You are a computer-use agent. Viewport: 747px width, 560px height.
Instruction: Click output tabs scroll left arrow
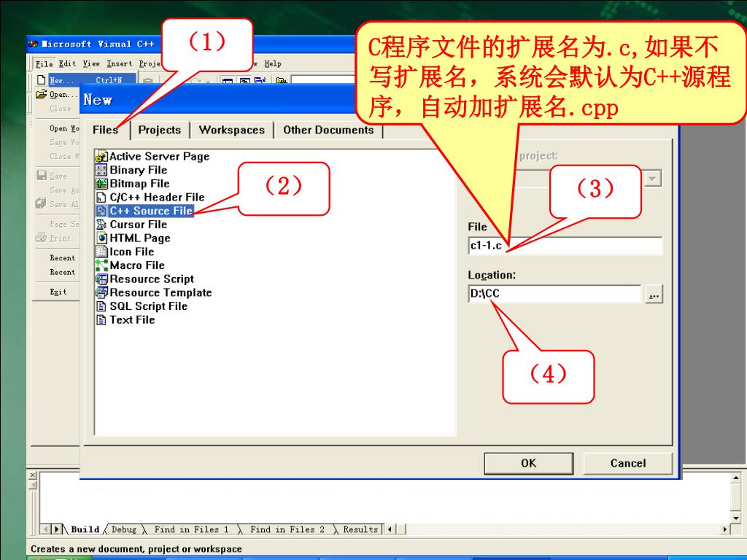click(x=47, y=529)
